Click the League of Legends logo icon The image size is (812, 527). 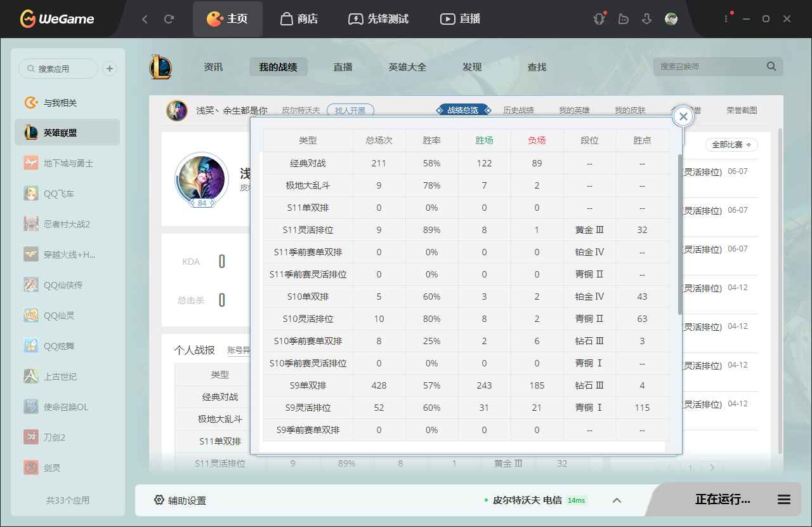pos(160,67)
